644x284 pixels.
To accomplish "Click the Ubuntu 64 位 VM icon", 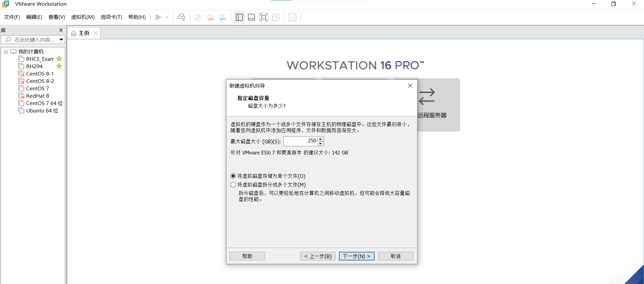I will [21, 110].
